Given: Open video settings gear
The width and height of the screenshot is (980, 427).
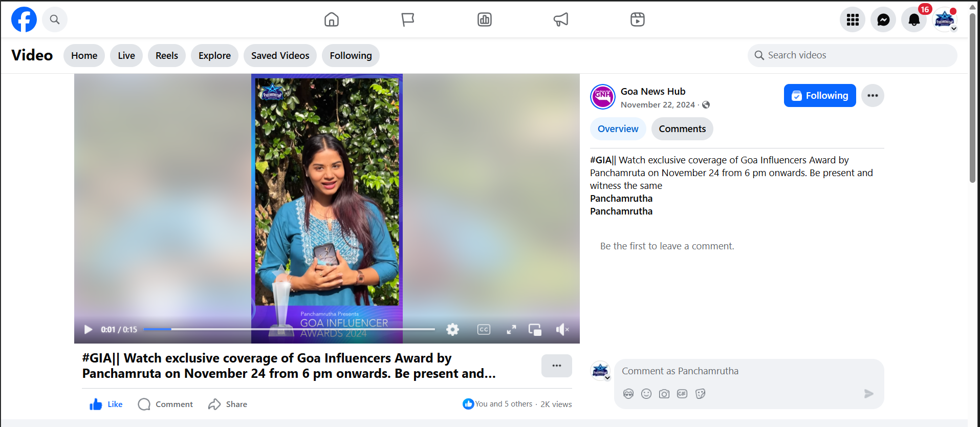Looking at the screenshot, I should click(x=452, y=330).
